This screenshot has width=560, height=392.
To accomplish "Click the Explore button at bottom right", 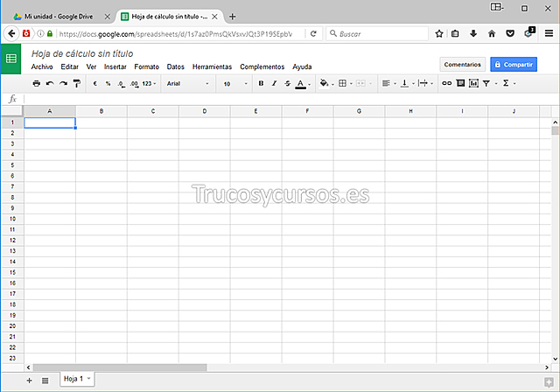I will 549,382.
